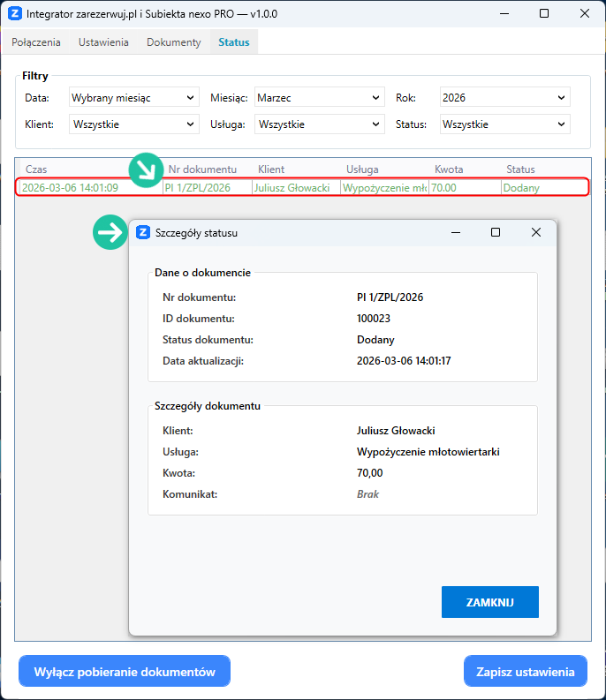Click the Integrator app logo in title bar
Screen dimensions: 606x700
14,14
